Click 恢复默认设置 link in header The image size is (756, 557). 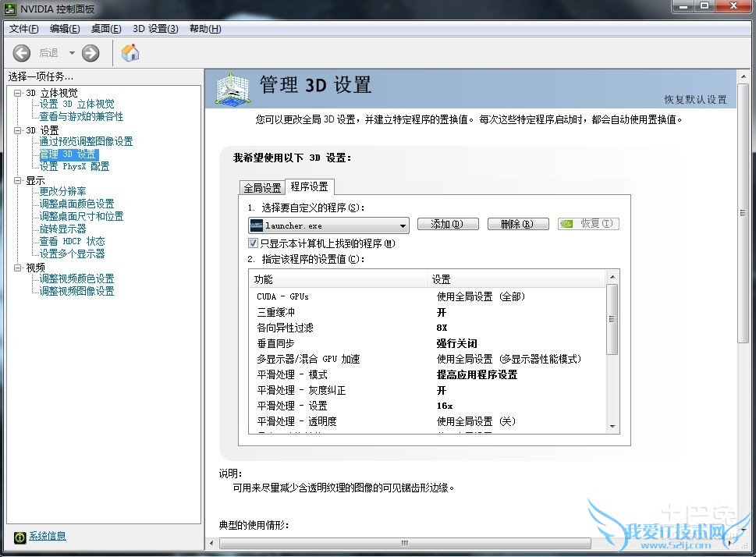point(695,100)
